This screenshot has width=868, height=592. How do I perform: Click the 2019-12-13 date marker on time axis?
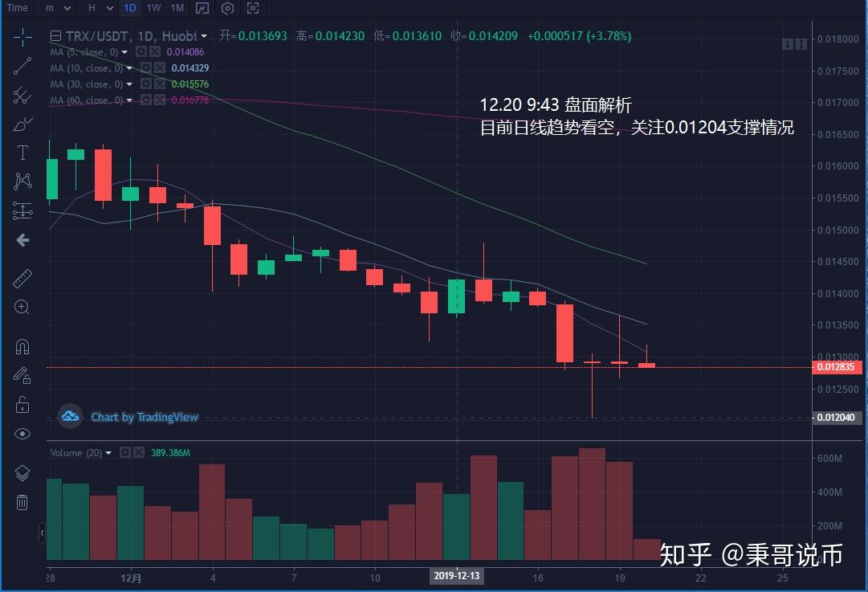[457, 576]
